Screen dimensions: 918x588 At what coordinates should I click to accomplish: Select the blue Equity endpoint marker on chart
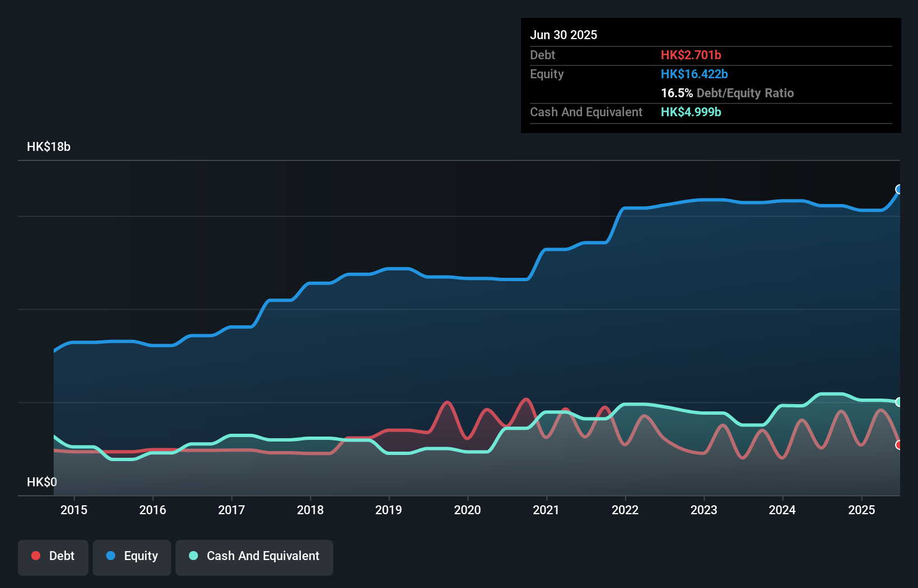(x=899, y=190)
